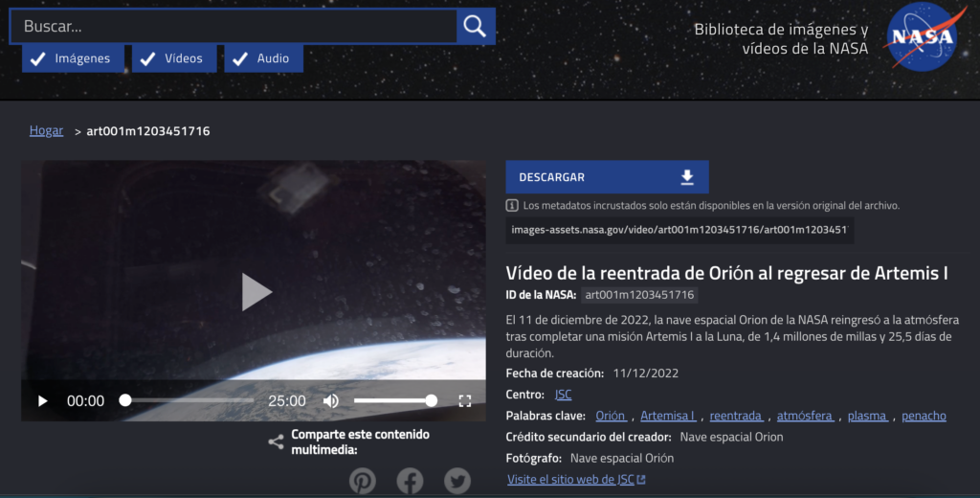Open the JSC center link

click(563, 395)
